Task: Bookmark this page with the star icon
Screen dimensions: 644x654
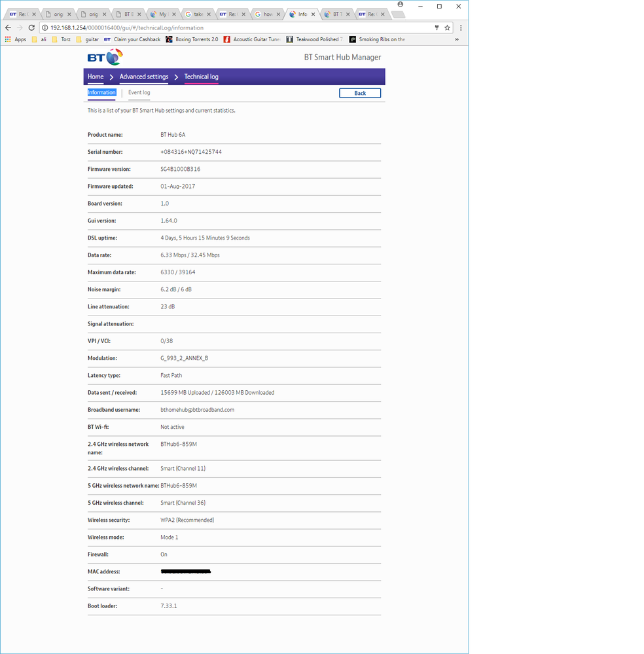Action: tap(447, 27)
